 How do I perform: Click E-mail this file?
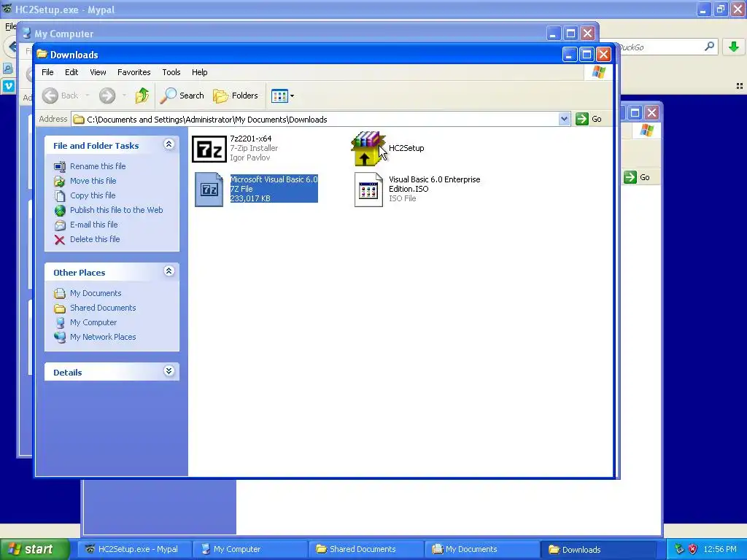click(x=94, y=225)
